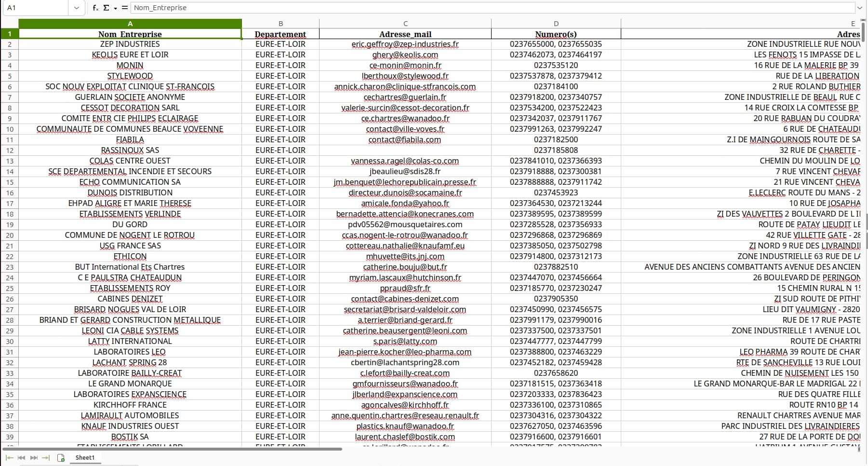Click the Adresse_mail header cell

point(405,34)
